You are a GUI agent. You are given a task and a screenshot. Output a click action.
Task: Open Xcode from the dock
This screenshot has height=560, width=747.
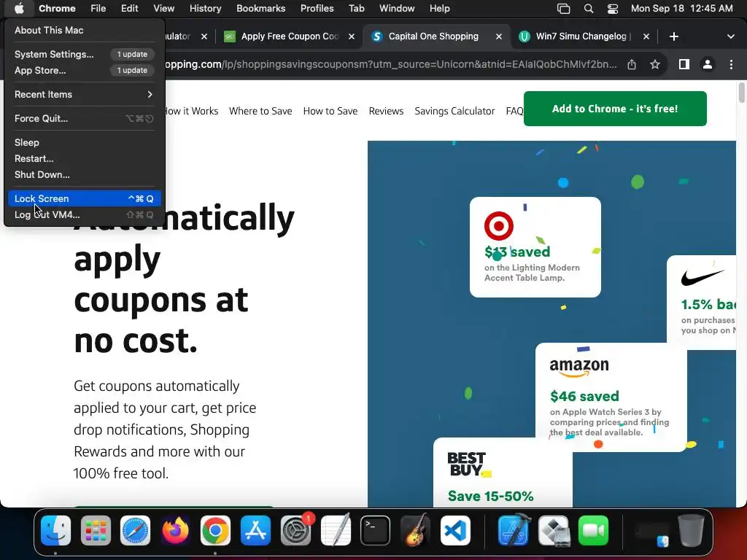tap(514, 531)
